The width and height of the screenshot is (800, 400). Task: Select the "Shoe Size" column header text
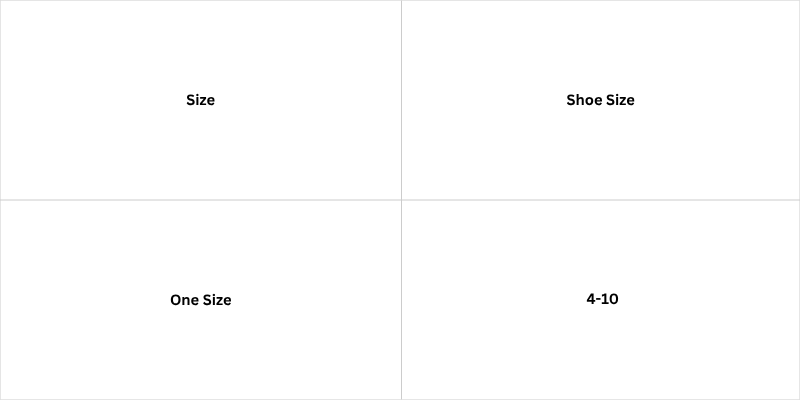[x=600, y=100]
